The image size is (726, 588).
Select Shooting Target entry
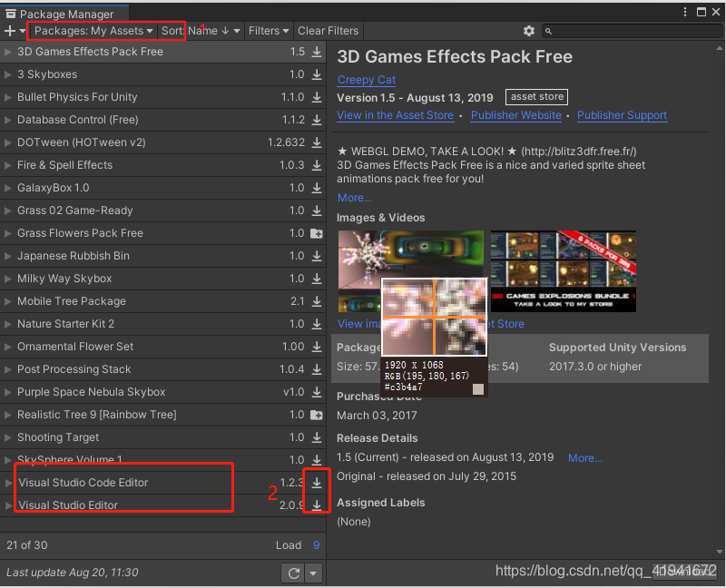coord(163,437)
